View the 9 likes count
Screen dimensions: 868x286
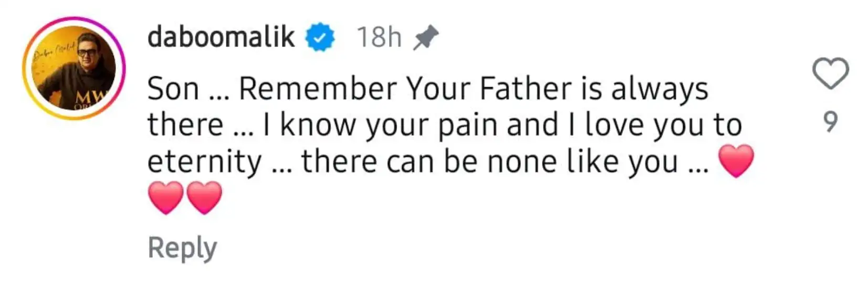tap(830, 122)
